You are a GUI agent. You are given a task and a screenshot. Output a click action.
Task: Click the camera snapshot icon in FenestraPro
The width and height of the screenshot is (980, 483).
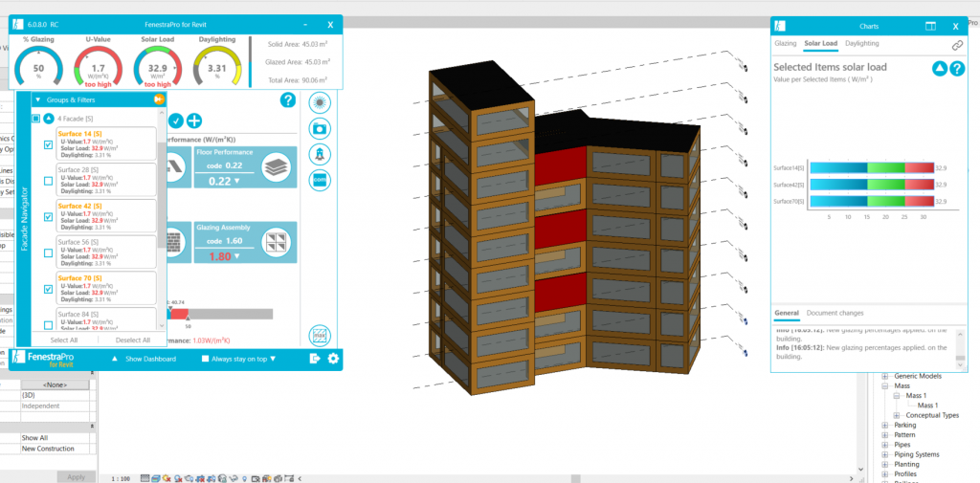coord(320,128)
